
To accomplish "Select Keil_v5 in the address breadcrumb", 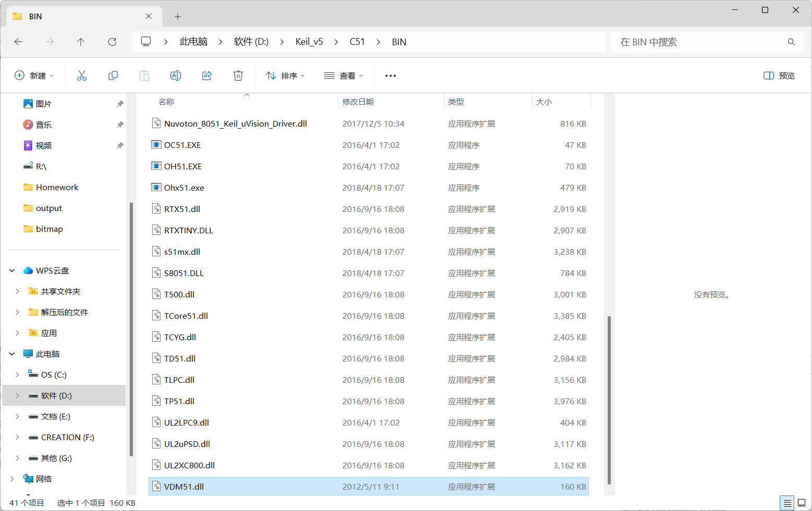I will tap(309, 42).
